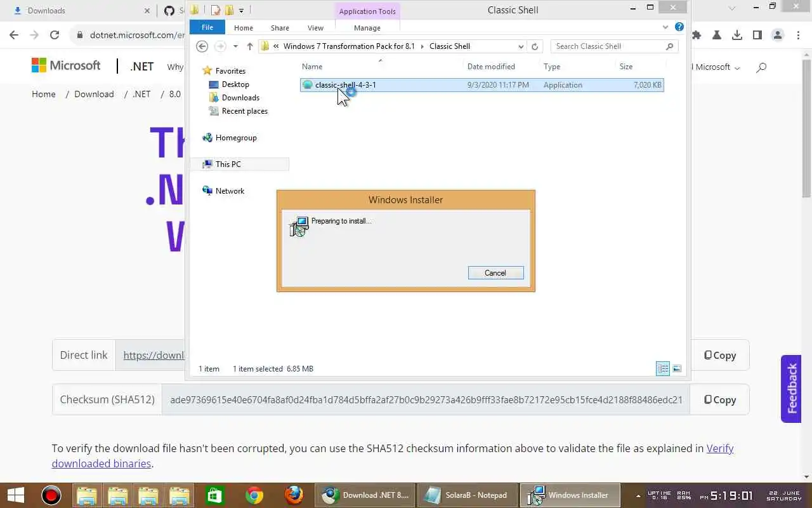
Task: Click the webpage vertical scrollbar thumb
Action: coord(806,130)
